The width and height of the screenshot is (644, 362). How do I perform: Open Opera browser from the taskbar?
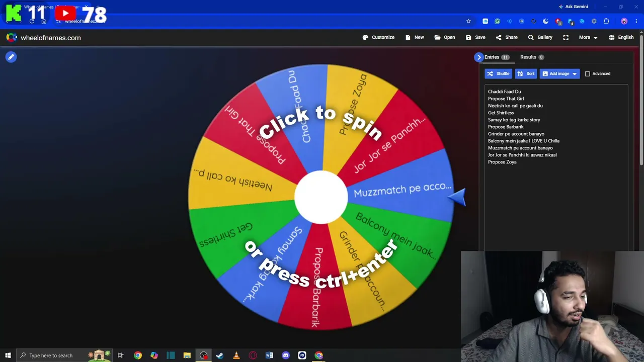click(253, 355)
